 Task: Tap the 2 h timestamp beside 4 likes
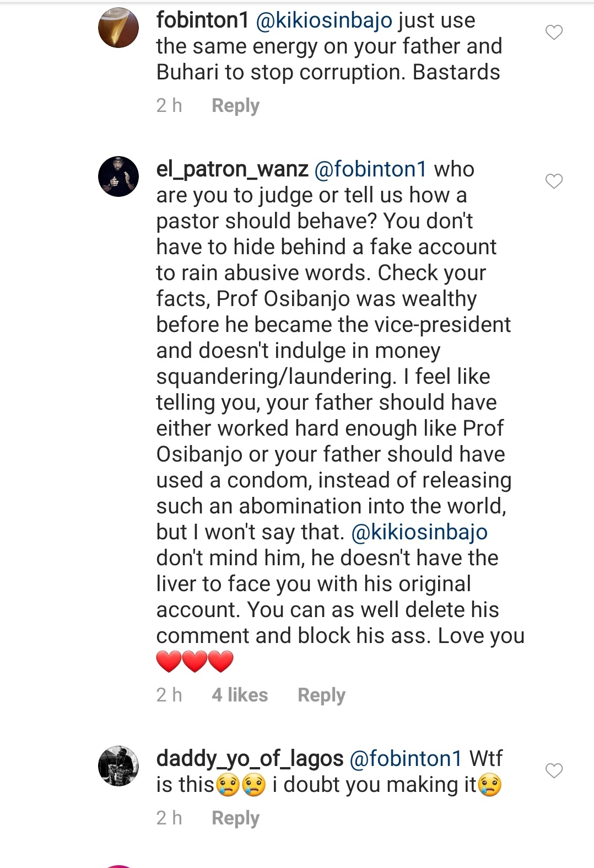coord(169,695)
